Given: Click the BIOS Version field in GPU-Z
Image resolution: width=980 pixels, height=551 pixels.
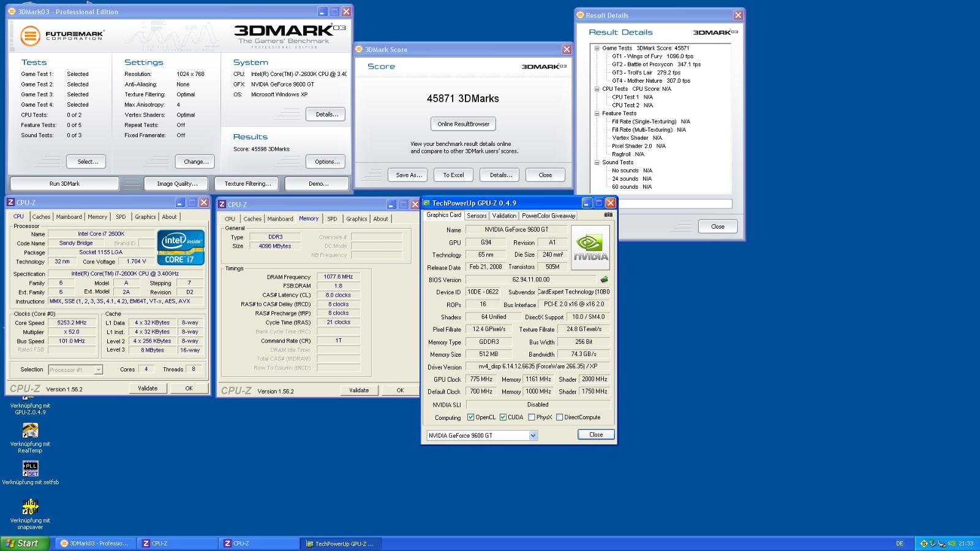Looking at the screenshot, I should [x=531, y=279].
